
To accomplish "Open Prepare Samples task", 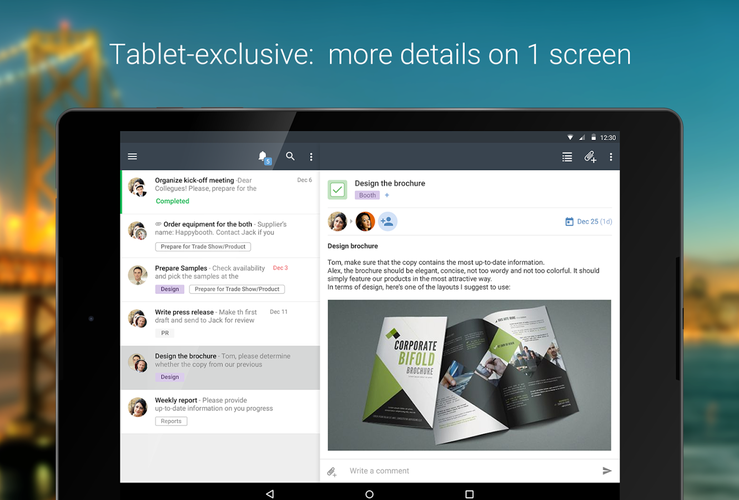I will [x=220, y=280].
